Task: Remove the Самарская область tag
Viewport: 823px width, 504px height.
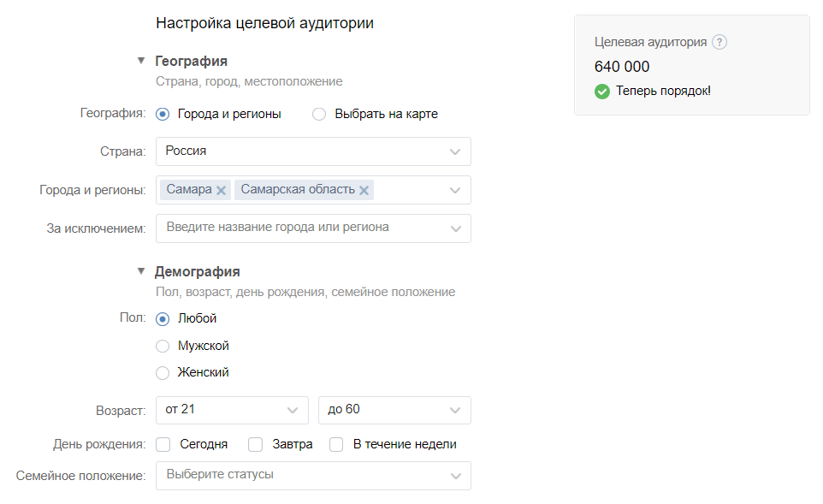Action: [x=364, y=191]
